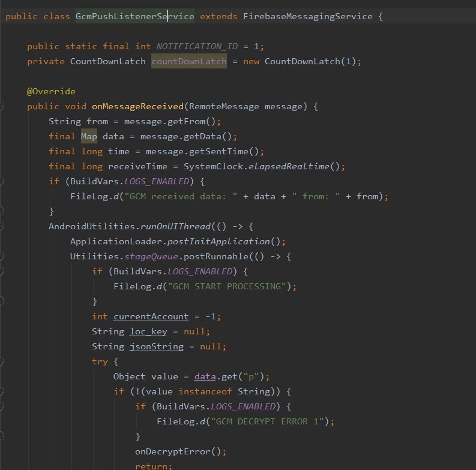Click the receiveTime variable declaration
Screen dimensions: 476x470
(137, 166)
